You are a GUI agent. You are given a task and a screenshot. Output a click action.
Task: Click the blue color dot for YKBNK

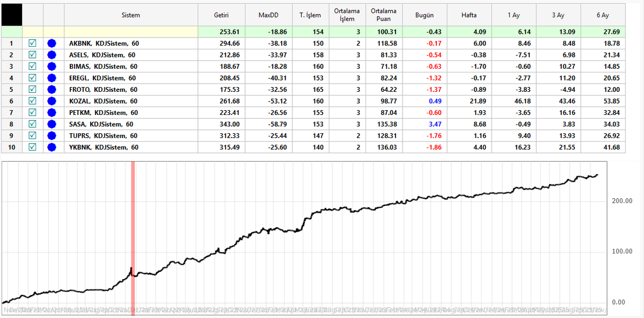point(53,147)
